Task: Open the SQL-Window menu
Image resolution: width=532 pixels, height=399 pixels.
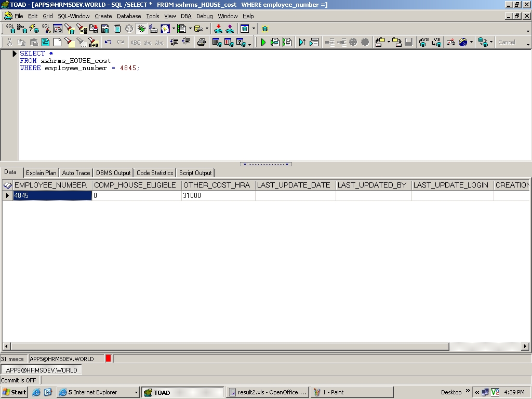Action: (x=73, y=16)
